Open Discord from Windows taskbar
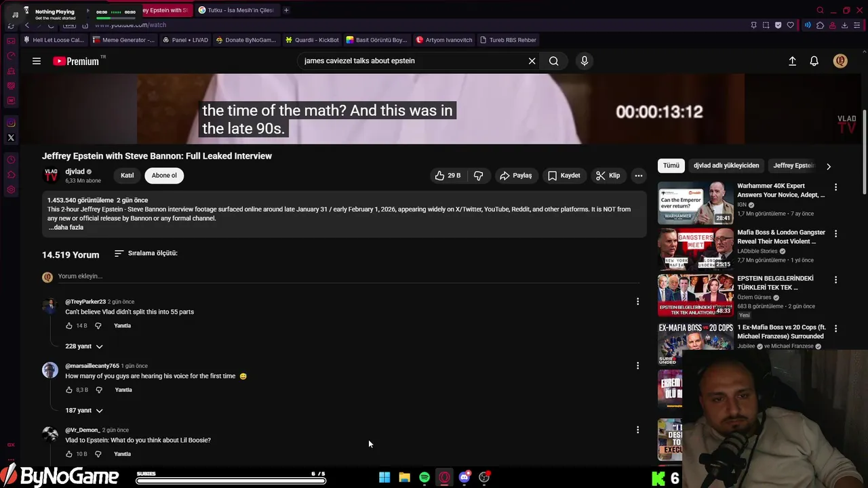Screen dimensions: 868x488 pyautogui.click(x=465, y=477)
